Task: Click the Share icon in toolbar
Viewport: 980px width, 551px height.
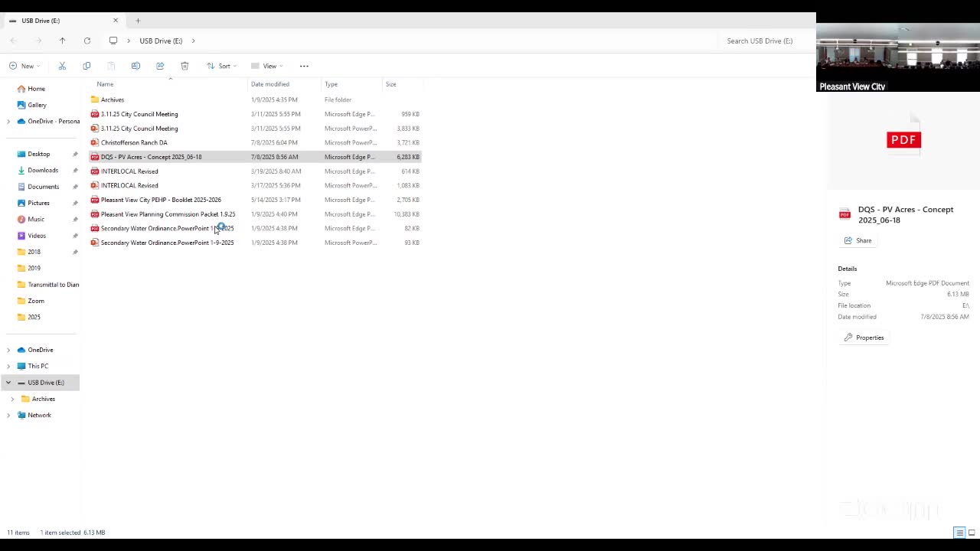Action: click(x=160, y=66)
